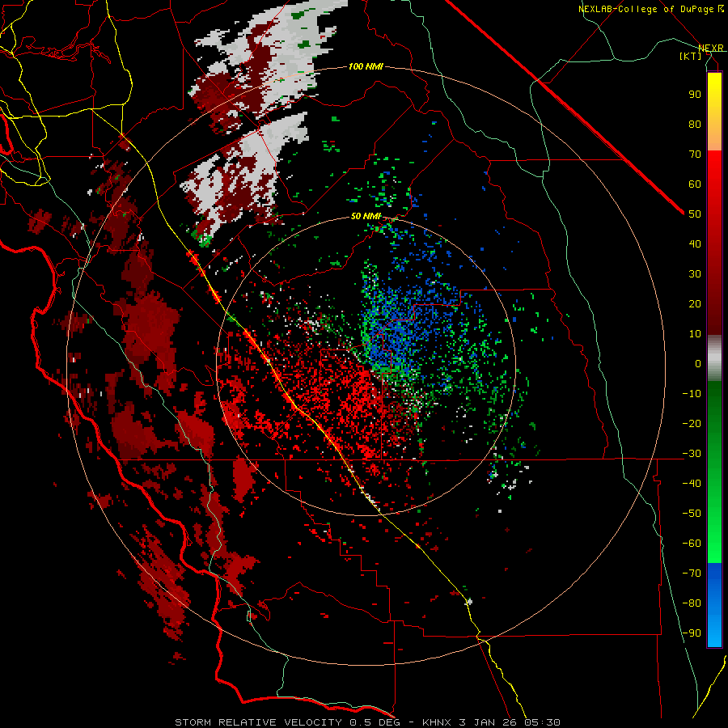
Task: Click the 40 value on velocity scale
Action: (x=695, y=244)
